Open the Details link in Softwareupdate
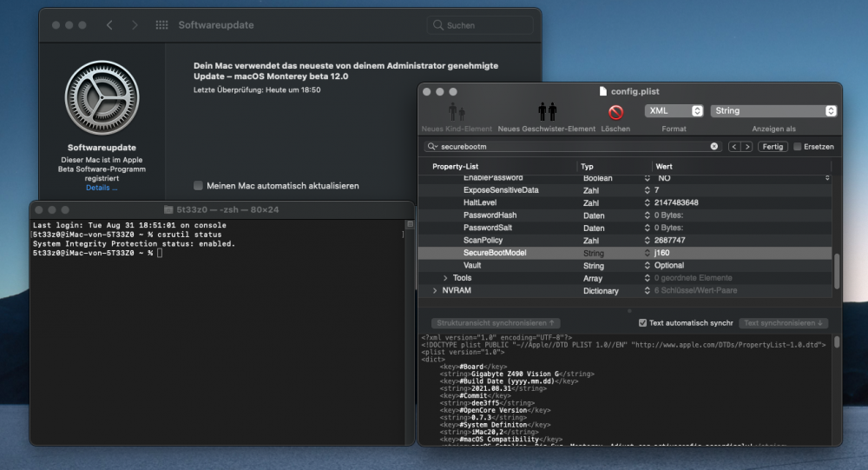Viewport: 868px width, 470px height. pos(102,188)
